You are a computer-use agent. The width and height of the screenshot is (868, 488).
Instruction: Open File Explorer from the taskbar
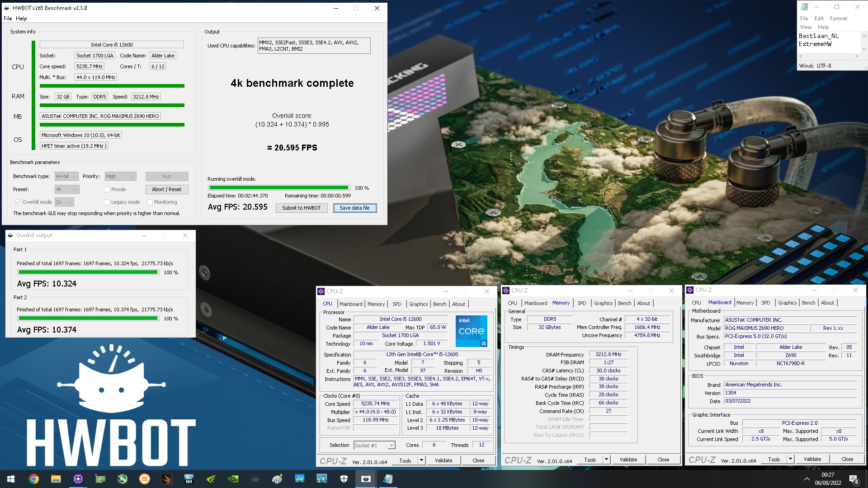[56, 479]
